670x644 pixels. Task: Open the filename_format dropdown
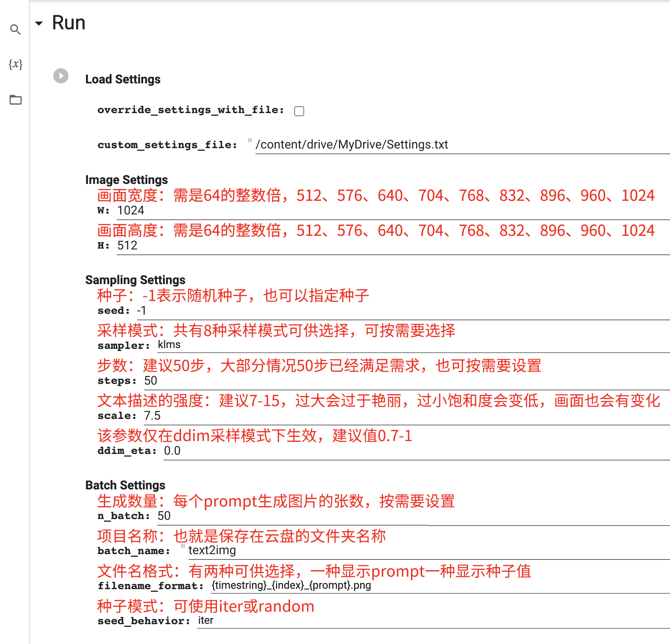(441, 585)
